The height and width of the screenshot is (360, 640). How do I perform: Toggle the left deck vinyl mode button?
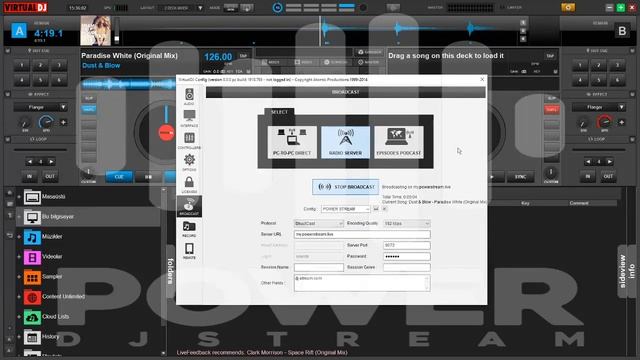[x=89, y=109]
